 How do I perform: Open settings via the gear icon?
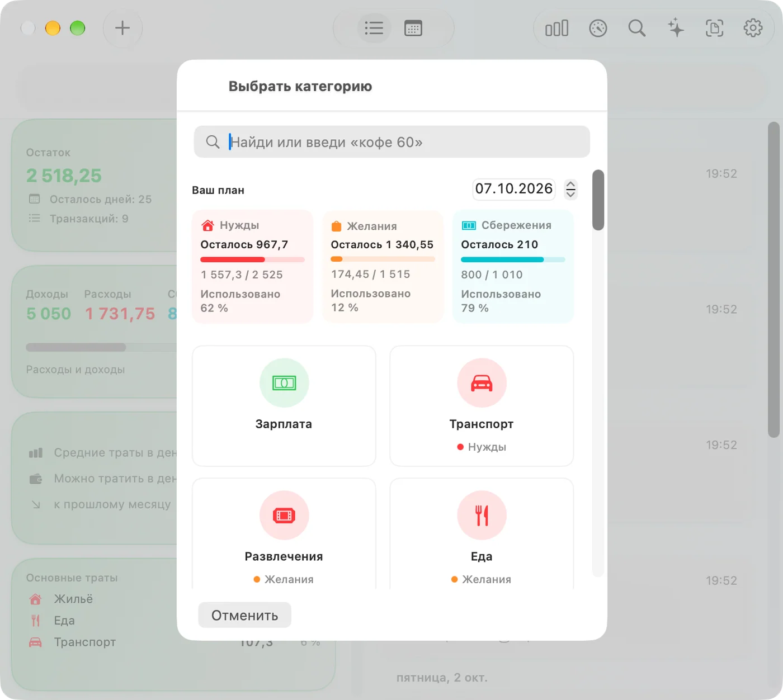coord(753,28)
